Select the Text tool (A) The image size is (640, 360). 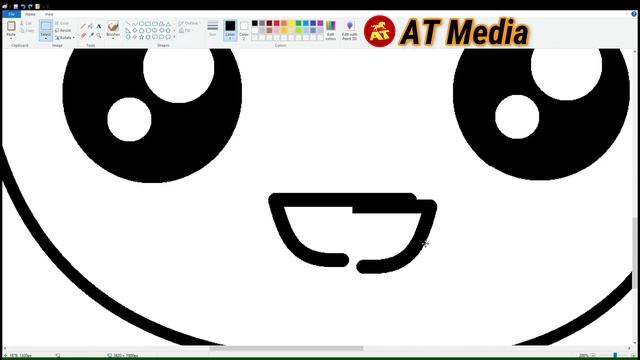(99, 26)
